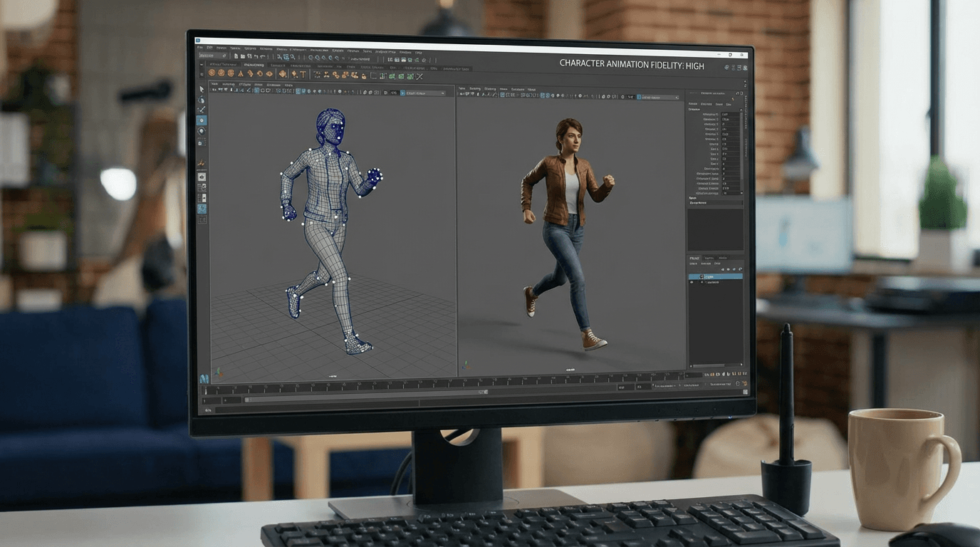Image resolution: width=980 pixels, height=547 pixels.
Task: Open left viewport's renderer dropdown
Action: click(x=426, y=93)
